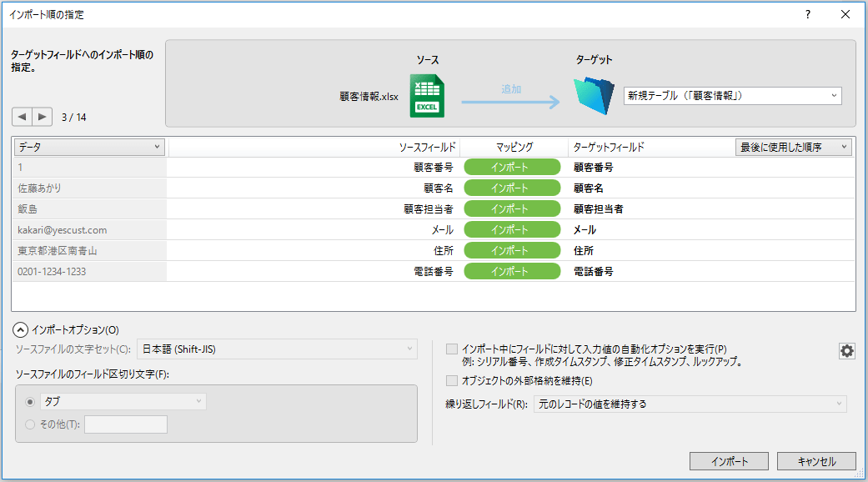Screen dimensions: 868x482
Task: Toggle インポート mapping for 顧客番号
Action: (512, 167)
